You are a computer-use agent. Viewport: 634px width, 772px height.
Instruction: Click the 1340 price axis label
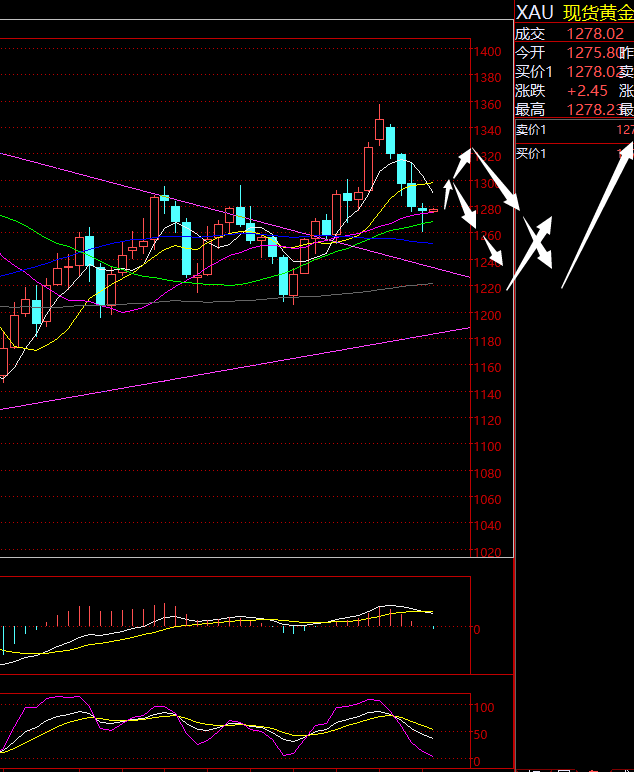[487, 130]
